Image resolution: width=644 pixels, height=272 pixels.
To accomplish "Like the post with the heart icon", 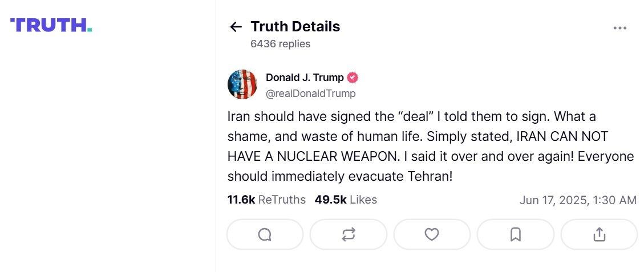I will coord(432,234).
